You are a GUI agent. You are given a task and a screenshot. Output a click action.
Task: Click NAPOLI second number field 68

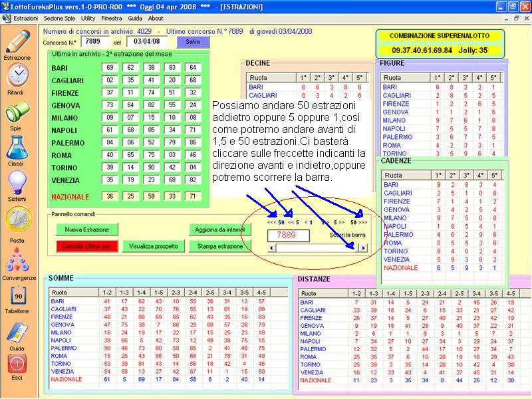130,130
